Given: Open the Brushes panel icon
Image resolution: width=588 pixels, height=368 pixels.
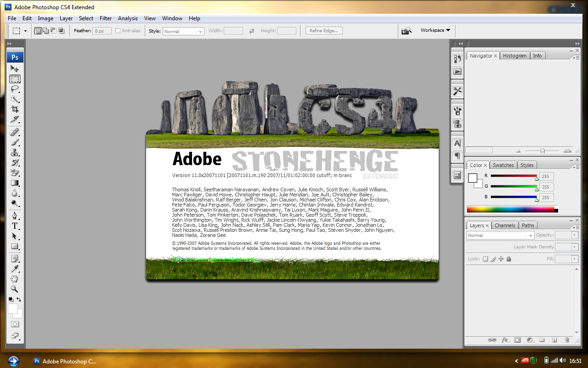Looking at the screenshot, I should [457, 110].
